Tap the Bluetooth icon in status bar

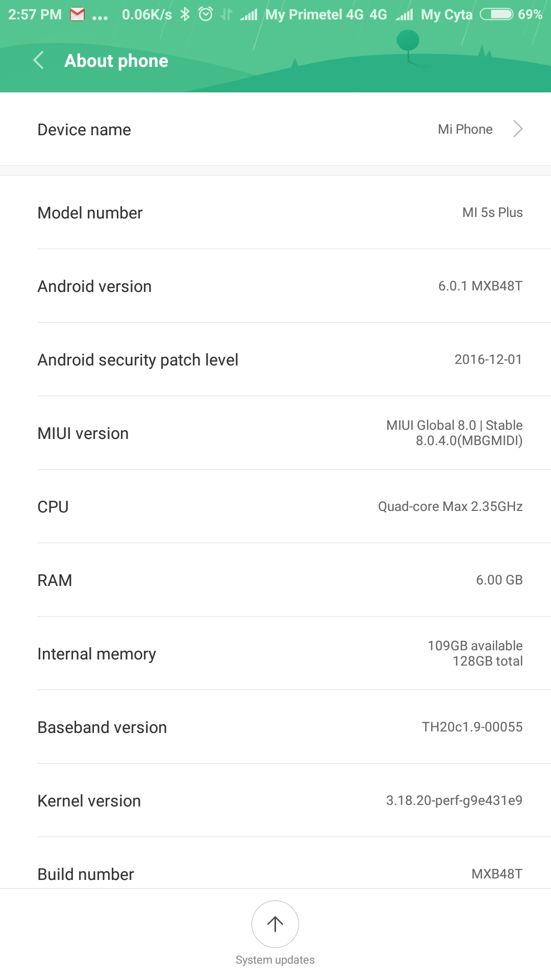[185, 14]
